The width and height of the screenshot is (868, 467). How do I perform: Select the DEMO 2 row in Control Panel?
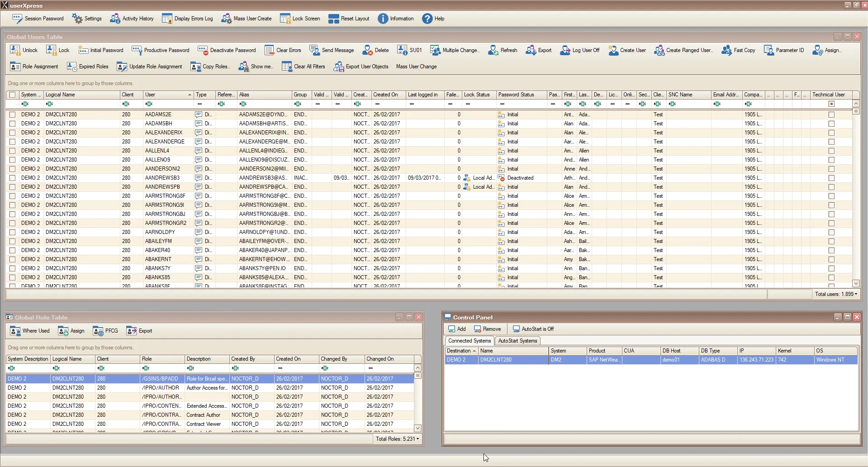click(651, 360)
